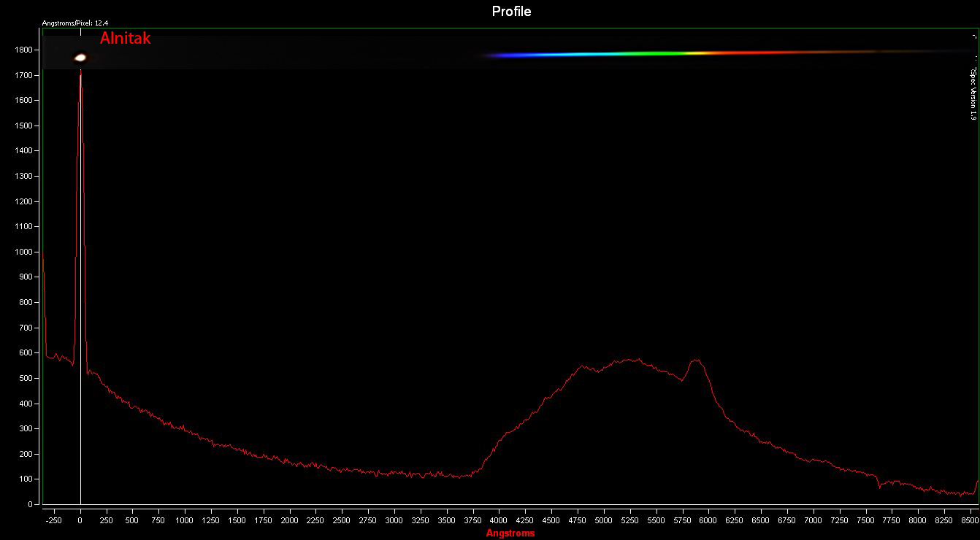Click the 1800 intensity tick label
Viewport: 980px width, 540px height.
click(x=24, y=50)
